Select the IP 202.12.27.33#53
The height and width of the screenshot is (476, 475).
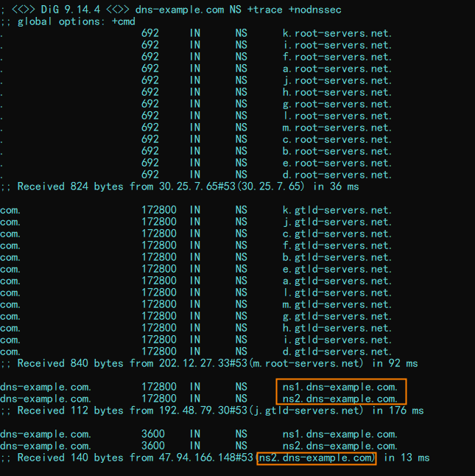click(203, 363)
